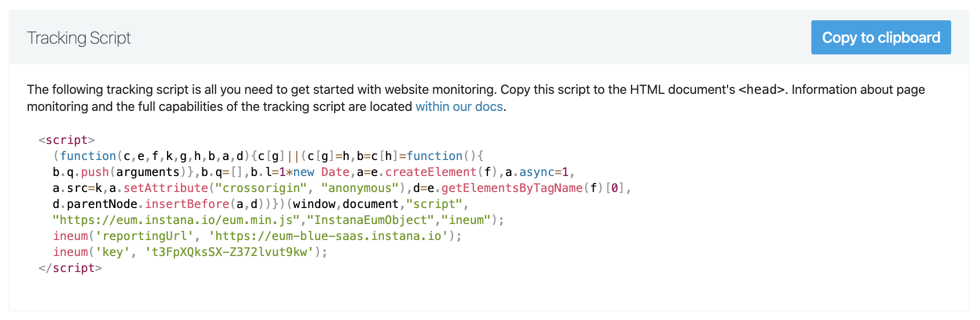Click the ineum('reportingUrl' code line
The image size is (980, 320).
257,236
